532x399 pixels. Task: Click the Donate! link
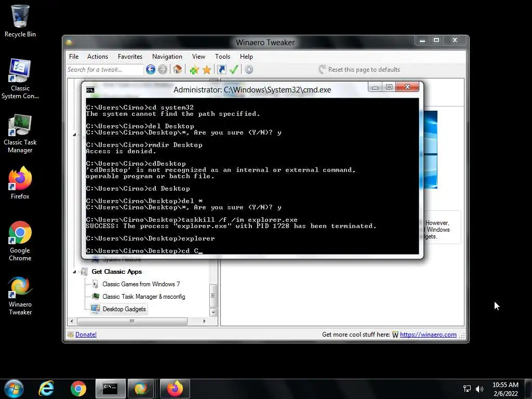86,335
